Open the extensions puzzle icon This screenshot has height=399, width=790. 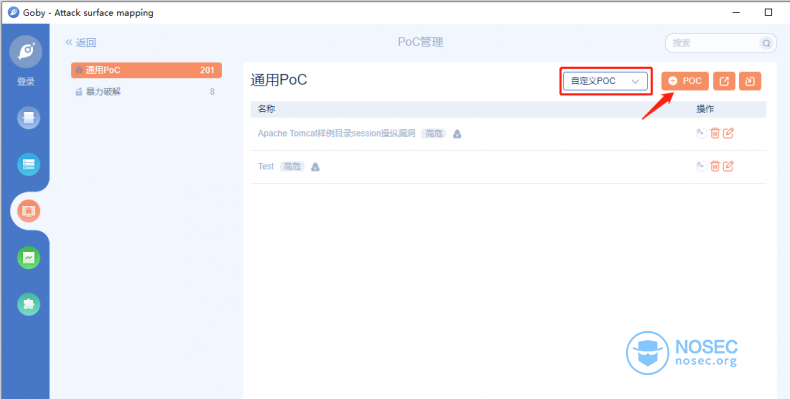(29, 304)
